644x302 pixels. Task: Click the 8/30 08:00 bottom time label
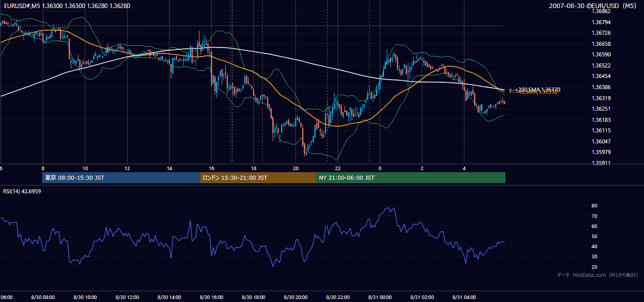point(43,297)
